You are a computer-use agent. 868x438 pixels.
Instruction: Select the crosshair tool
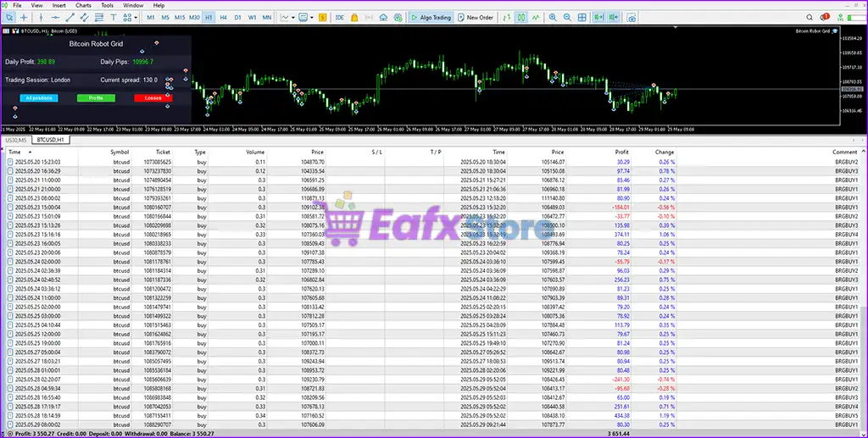tap(24, 18)
